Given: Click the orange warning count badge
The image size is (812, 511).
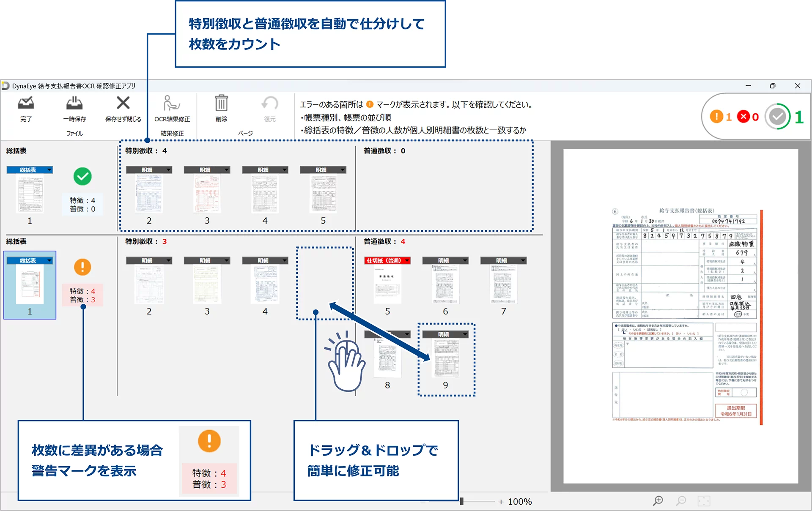Looking at the screenshot, I should point(717,117).
